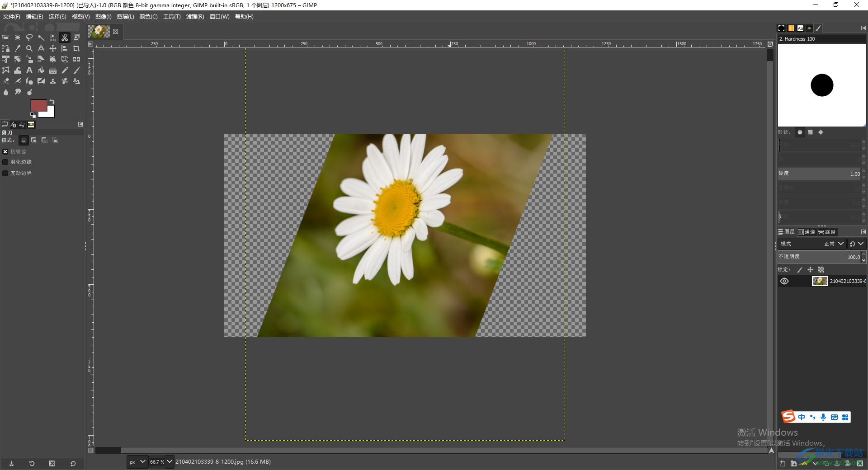Screen dimensions: 868x470
Task: Select the Flip tool
Action: tap(76, 59)
